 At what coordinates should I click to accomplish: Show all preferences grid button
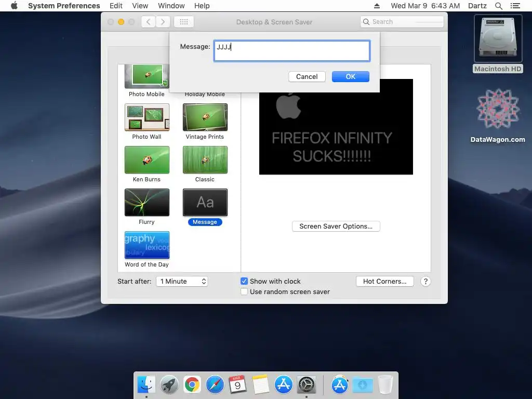click(x=184, y=22)
